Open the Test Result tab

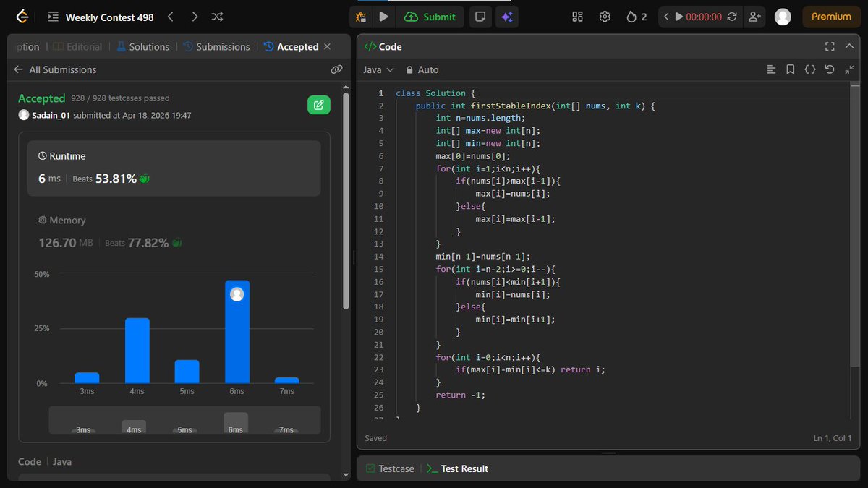pyautogui.click(x=457, y=468)
